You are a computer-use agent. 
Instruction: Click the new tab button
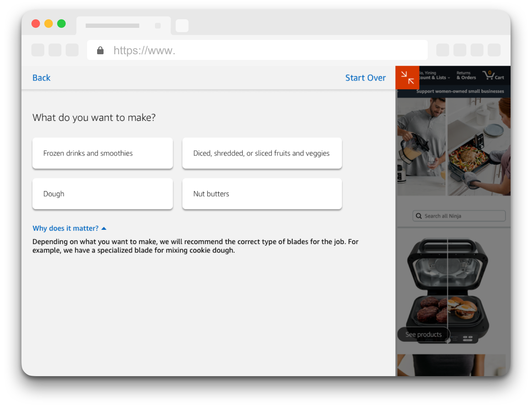point(182,26)
